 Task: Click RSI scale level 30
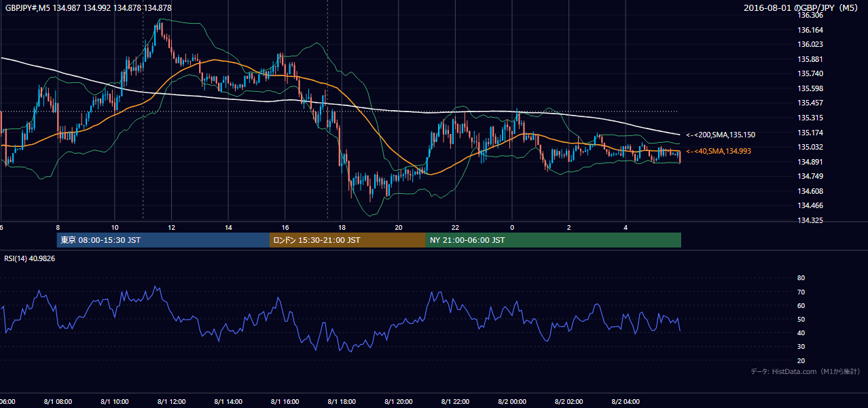click(801, 347)
